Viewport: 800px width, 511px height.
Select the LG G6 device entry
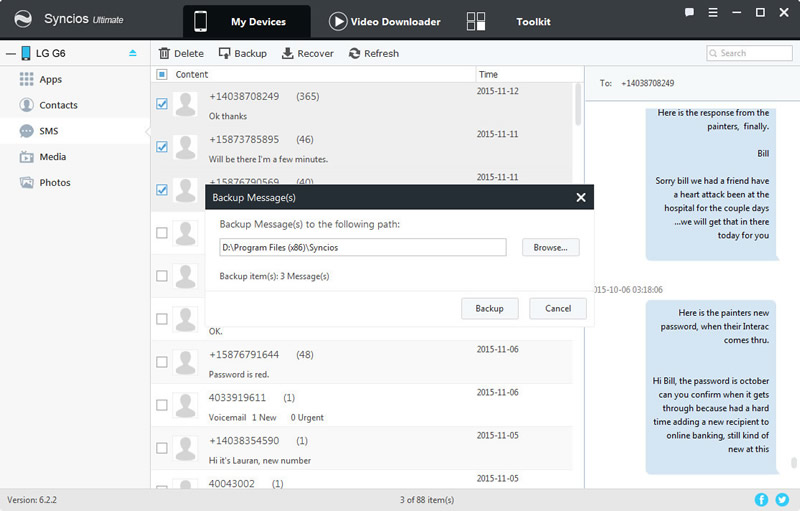pyautogui.click(x=50, y=53)
